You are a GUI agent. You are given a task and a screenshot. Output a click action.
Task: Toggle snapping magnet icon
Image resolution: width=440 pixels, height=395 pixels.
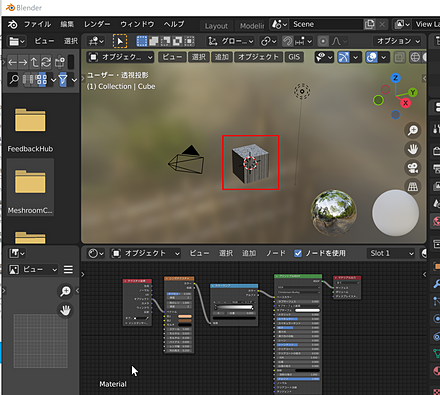(x=287, y=41)
